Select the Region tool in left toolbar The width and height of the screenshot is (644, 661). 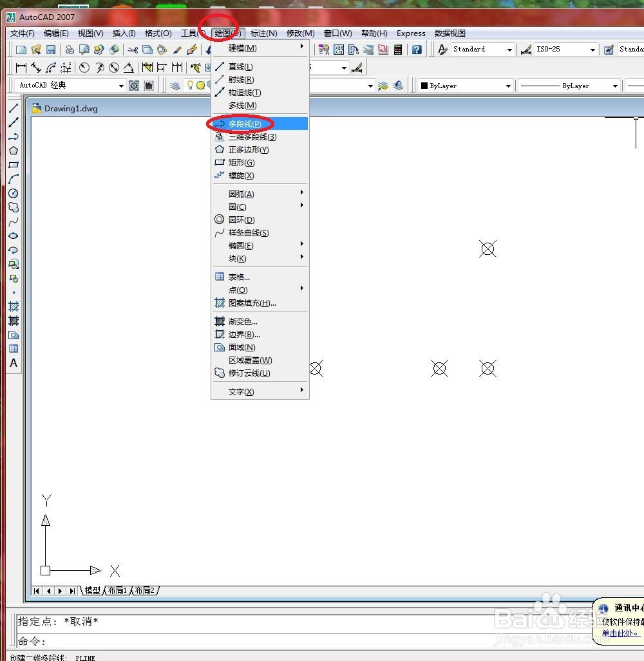tap(14, 335)
